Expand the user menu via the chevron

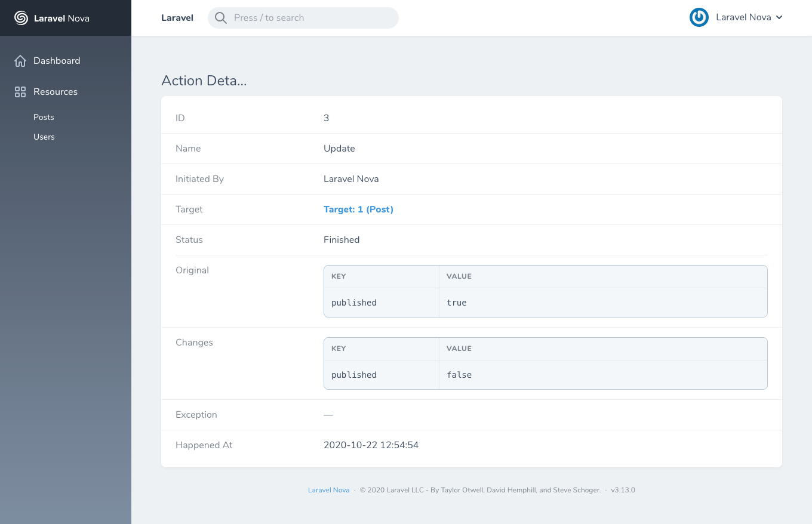tap(778, 17)
